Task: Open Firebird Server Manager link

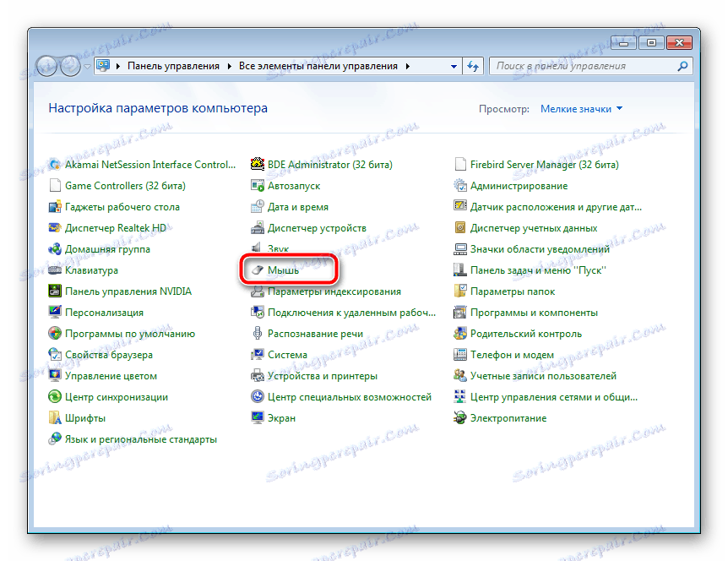Action: (x=545, y=165)
